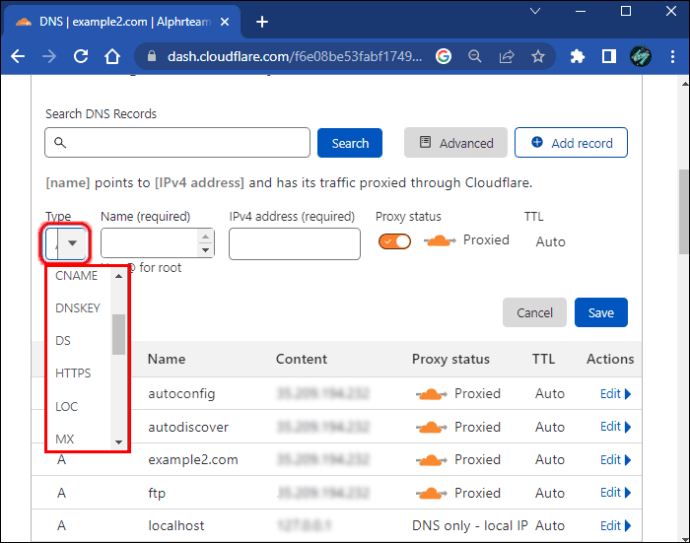Image resolution: width=690 pixels, height=543 pixels.
Task: Click the Proxy status column header
Action: (451, 359)
